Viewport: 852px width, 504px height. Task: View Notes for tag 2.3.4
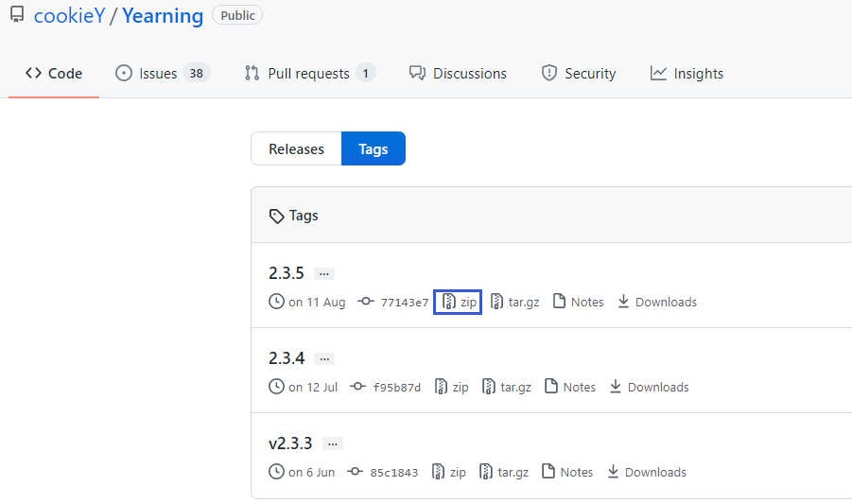tap(570, 388)
